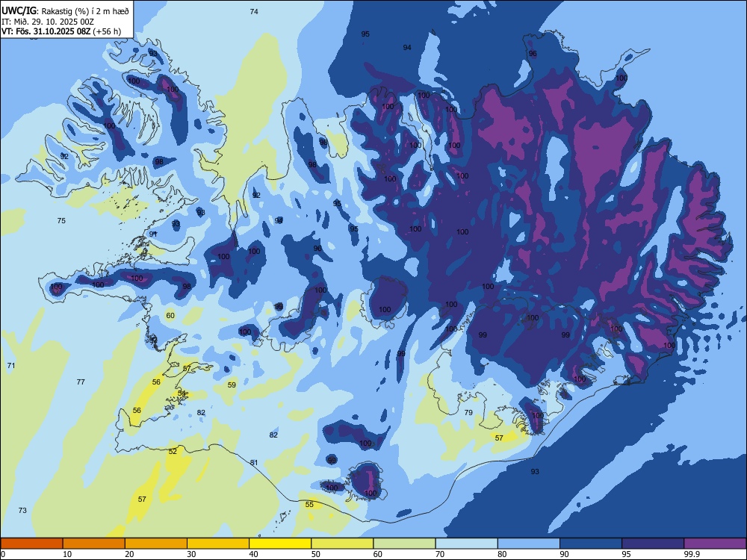Viewport: 747px width, 560px height.
Task: Click the map value '71' at the left edge
Action: coord(11,365)
